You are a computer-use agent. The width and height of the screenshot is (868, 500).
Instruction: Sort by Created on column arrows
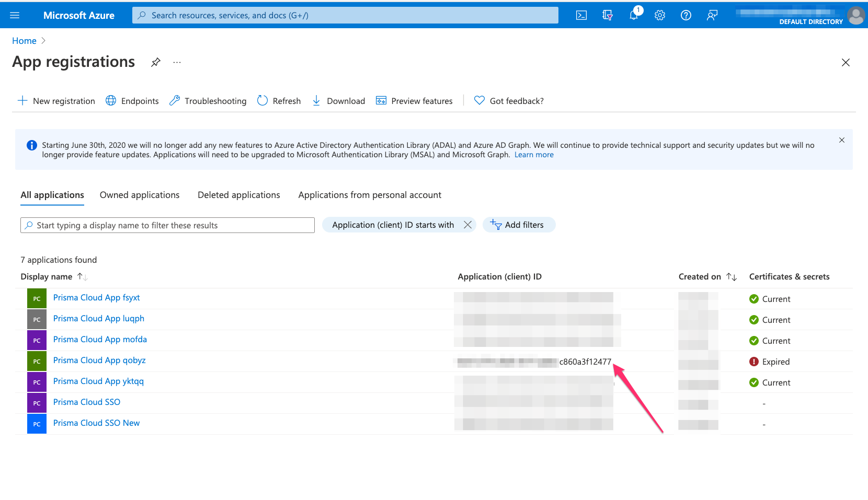click(731, 276)
